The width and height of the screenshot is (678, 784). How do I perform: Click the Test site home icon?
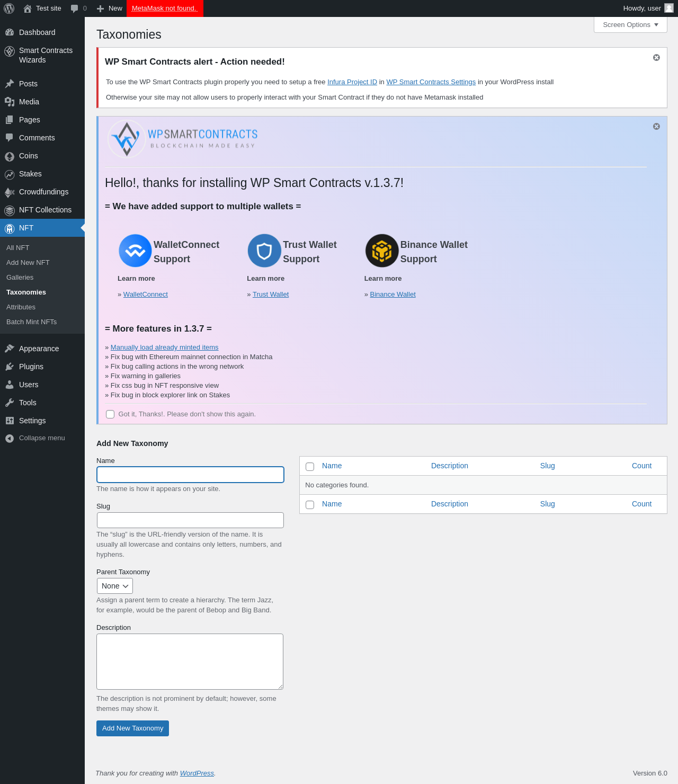click(28, 8)
